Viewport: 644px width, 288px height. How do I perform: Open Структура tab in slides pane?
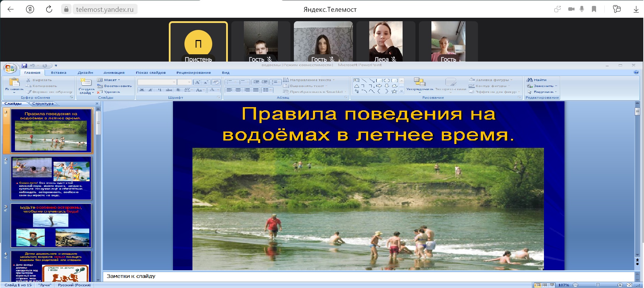pos(43,104)
